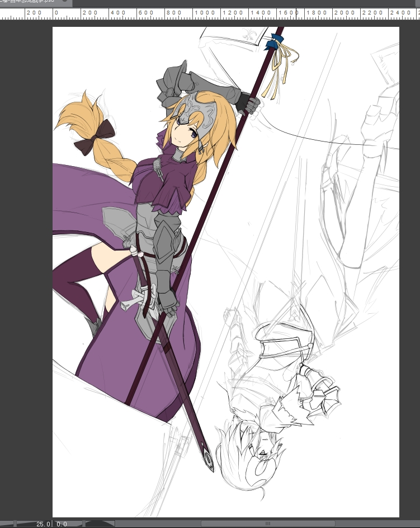
Task: Click the rotation angle 0.0 field
Action: (62, 524)
